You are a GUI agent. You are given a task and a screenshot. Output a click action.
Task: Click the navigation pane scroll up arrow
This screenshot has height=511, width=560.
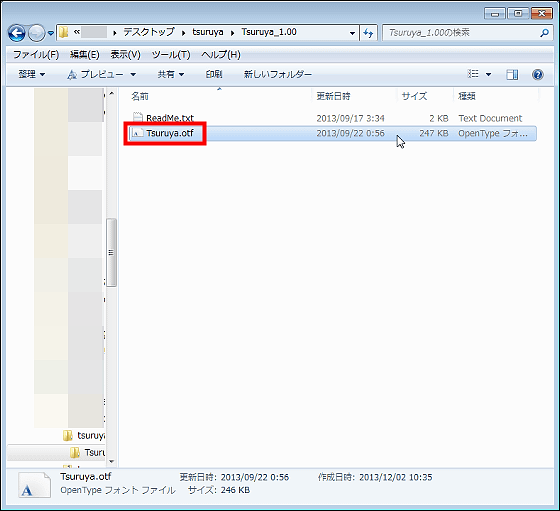pyautogui.click(x=111, y=94)
